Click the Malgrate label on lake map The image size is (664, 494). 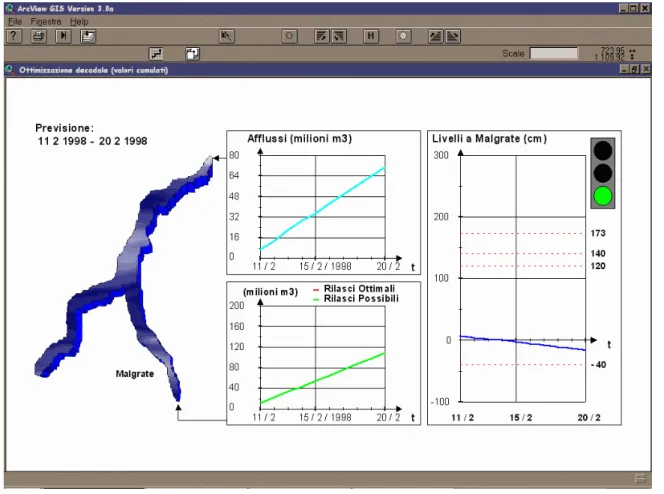tap(135, 374)
